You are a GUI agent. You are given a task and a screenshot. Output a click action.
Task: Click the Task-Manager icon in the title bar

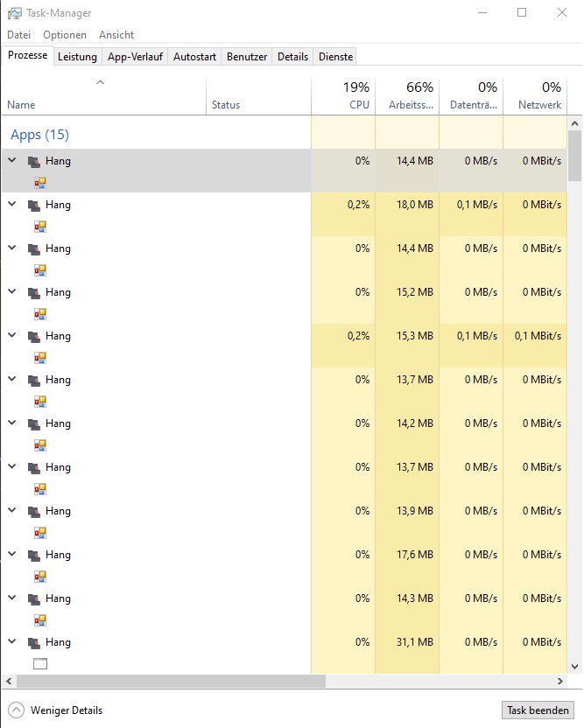pyautogui.click(x=13, y=12)
